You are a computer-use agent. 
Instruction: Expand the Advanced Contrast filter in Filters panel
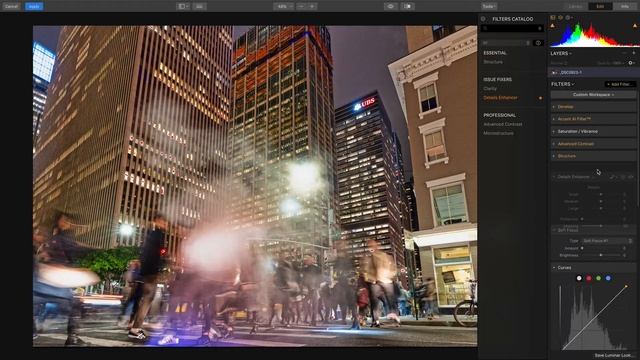593,144
